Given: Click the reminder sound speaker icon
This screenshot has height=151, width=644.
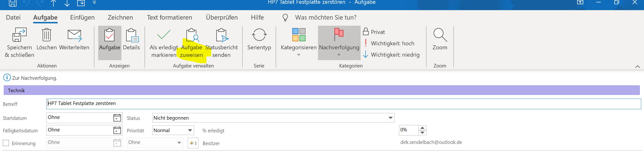Looking at the screenshot, I should (193, 143).
